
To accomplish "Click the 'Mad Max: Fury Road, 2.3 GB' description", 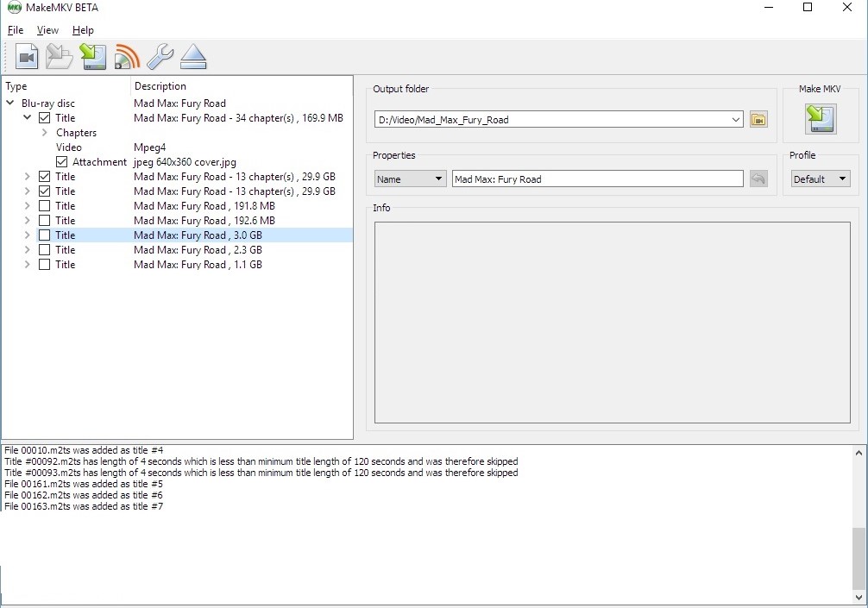I will [x=198, y=249].
